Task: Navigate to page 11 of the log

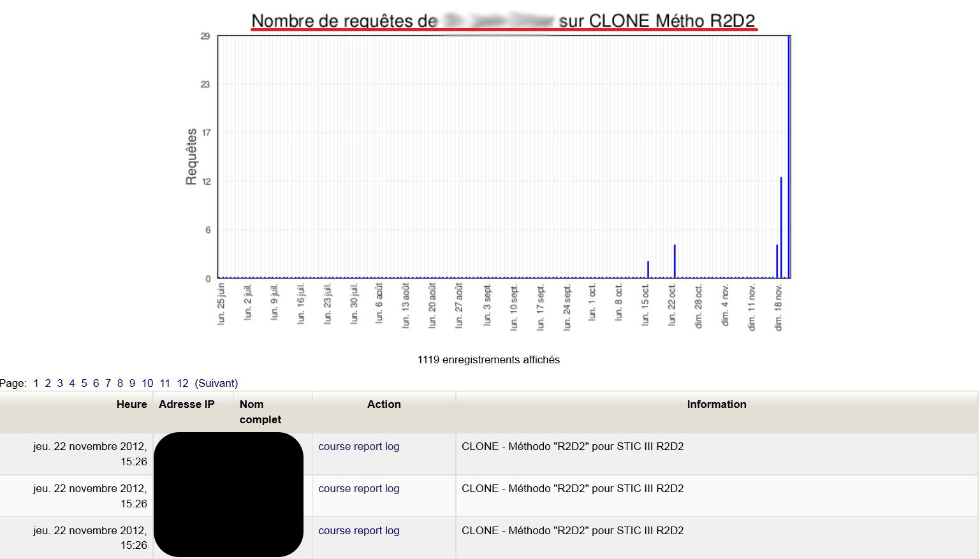Action: pos(165,383)
